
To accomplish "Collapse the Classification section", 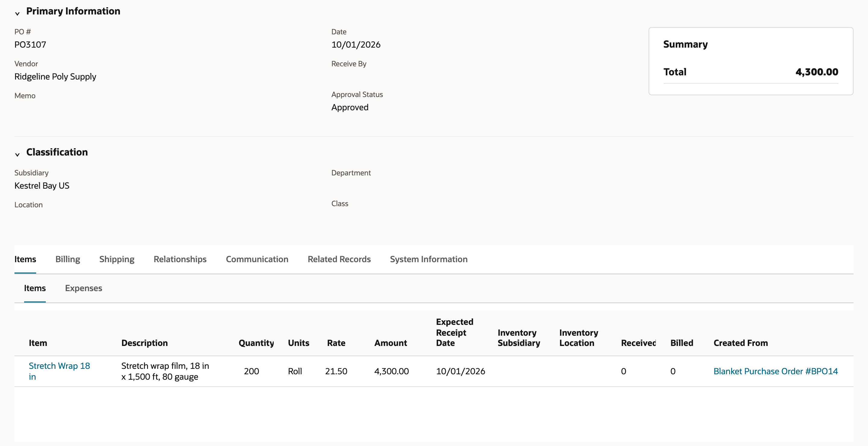I will (17, 154).
